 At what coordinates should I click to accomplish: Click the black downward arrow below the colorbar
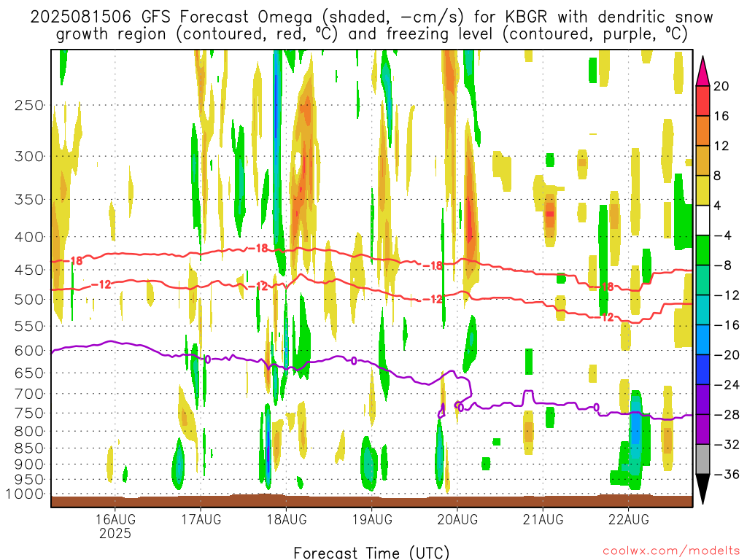tap(703, 489)
